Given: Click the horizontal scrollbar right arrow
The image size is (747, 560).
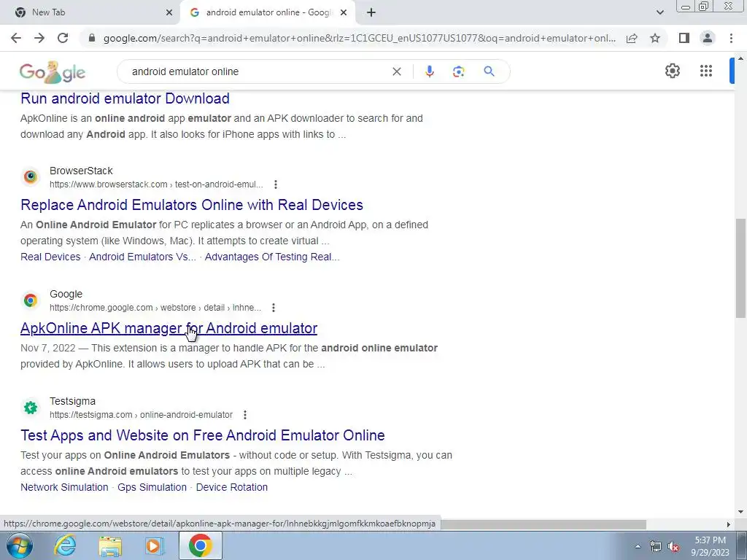Looking at the screenshot, I should tap(729, 524).
